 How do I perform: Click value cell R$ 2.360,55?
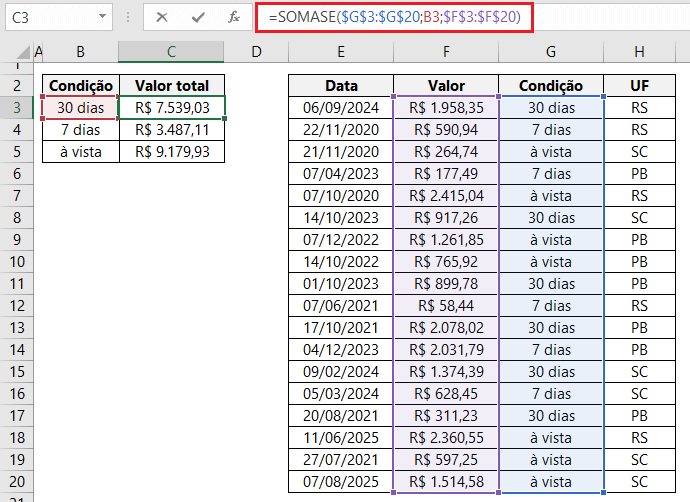[446, 437]
